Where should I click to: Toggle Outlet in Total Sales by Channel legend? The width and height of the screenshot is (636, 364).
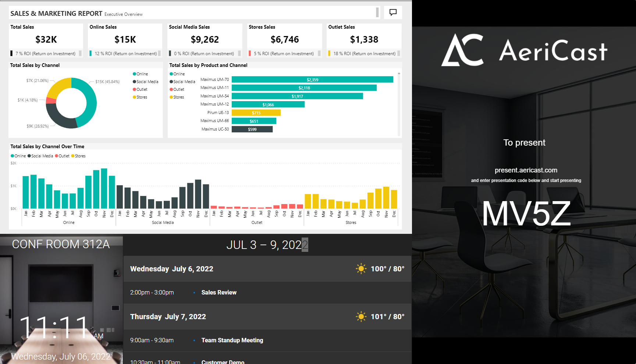[140, 89]
